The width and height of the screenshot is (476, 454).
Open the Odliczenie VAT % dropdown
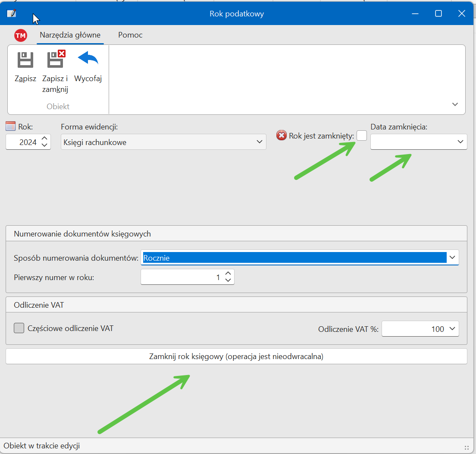coord(452,329)
